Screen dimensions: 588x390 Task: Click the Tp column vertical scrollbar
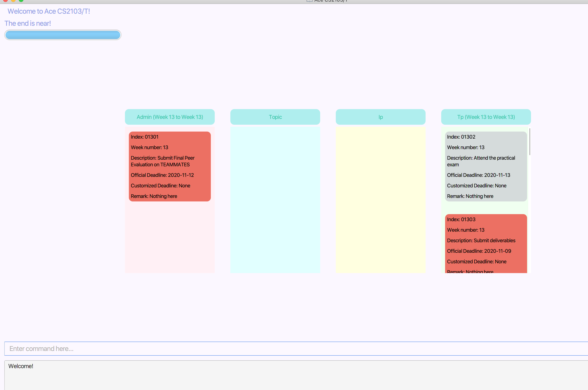pos(530,142)
